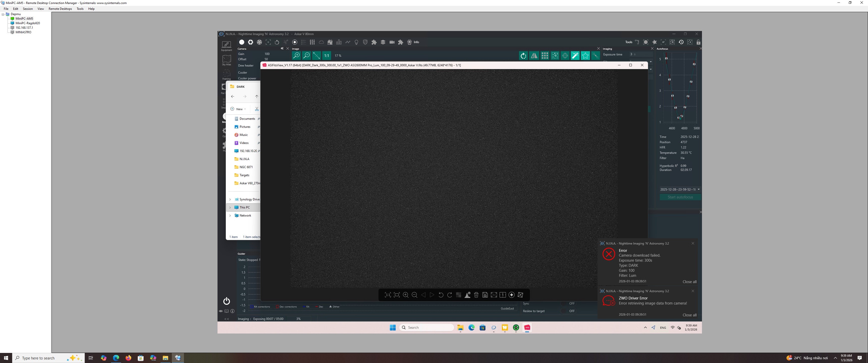Click the Exposure time input field
Screen dimensions: 868x363
pos(640,54)
